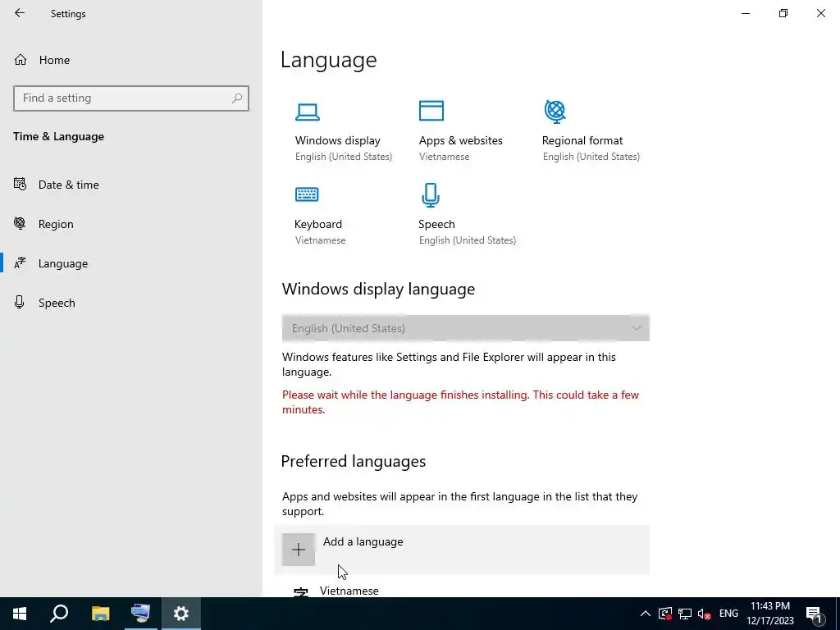Click the Speech microphone icon in sidebar
The image size is (840, 630).
click(x=20, y=302)
